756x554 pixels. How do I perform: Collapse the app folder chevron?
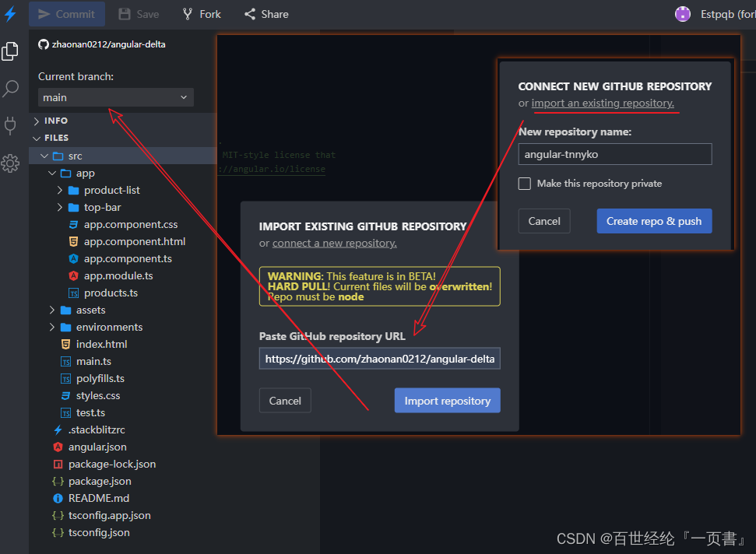pyautogui.click(x=52, y=174)
